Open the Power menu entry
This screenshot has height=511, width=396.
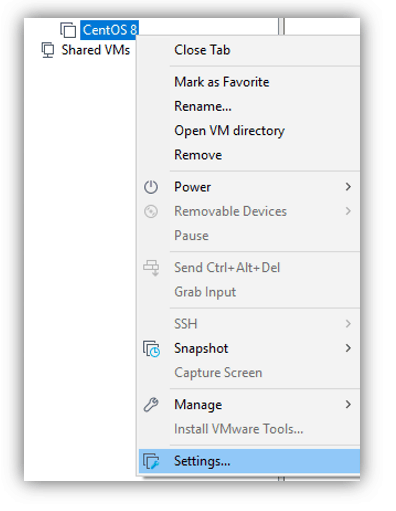pos(249,187)
